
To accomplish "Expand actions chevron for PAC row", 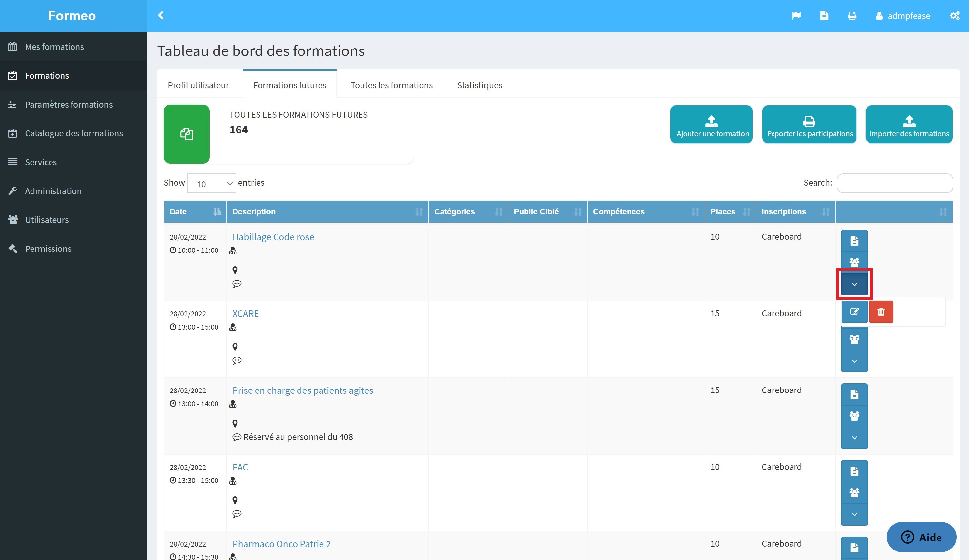I will (x=854, y=514).
